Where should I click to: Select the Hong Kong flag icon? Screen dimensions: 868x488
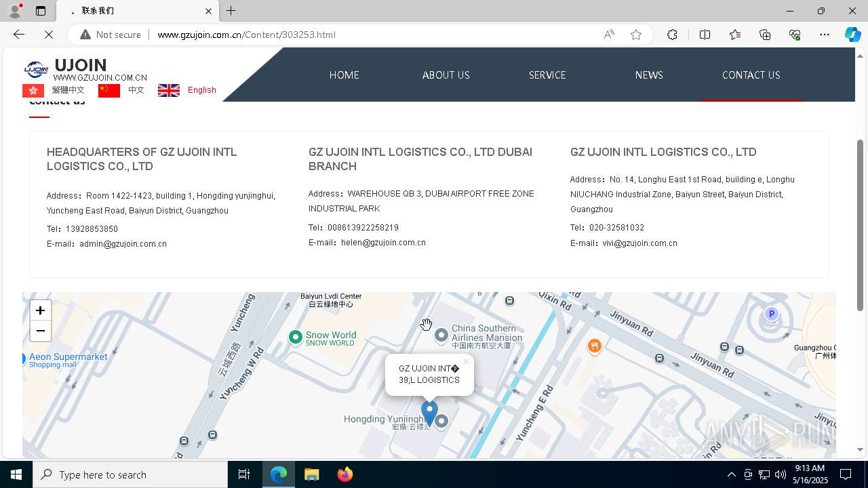pos(33,90)
